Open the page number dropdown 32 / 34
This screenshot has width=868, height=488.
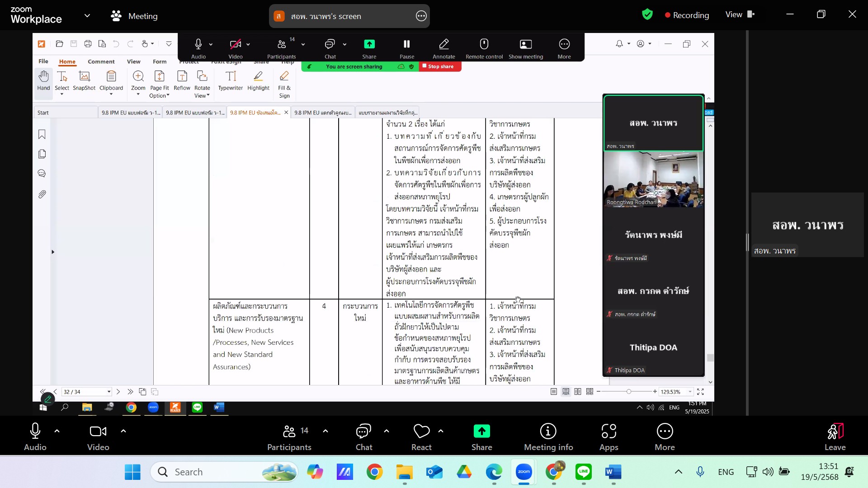tap(109, 392)
